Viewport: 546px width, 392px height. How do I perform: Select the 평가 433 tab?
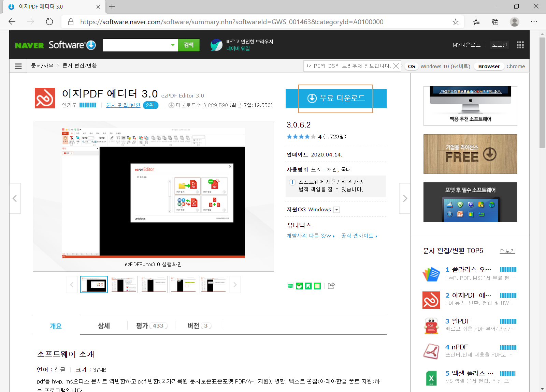coord(152,326)
